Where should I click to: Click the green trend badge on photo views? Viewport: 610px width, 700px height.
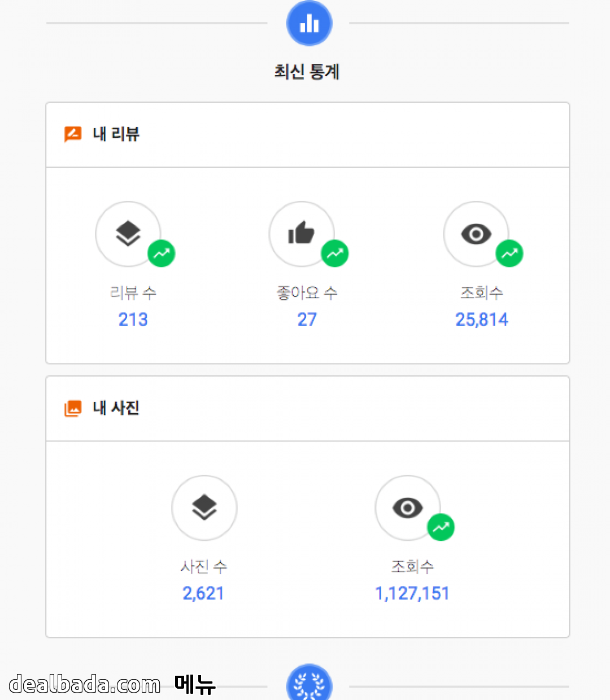[x=441, y=528]
